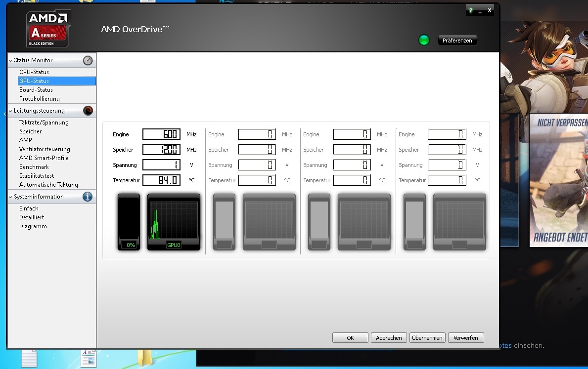The height and width of the screenshot is (369, 588).
Task: Collapse the Systeminformation section
Action: [10, 197]
